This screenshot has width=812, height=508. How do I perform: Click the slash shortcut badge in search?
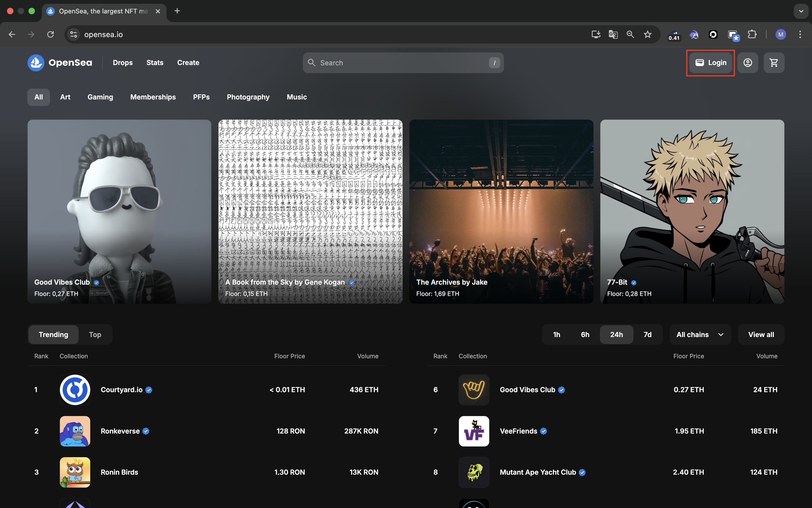[x=494, y=63]
